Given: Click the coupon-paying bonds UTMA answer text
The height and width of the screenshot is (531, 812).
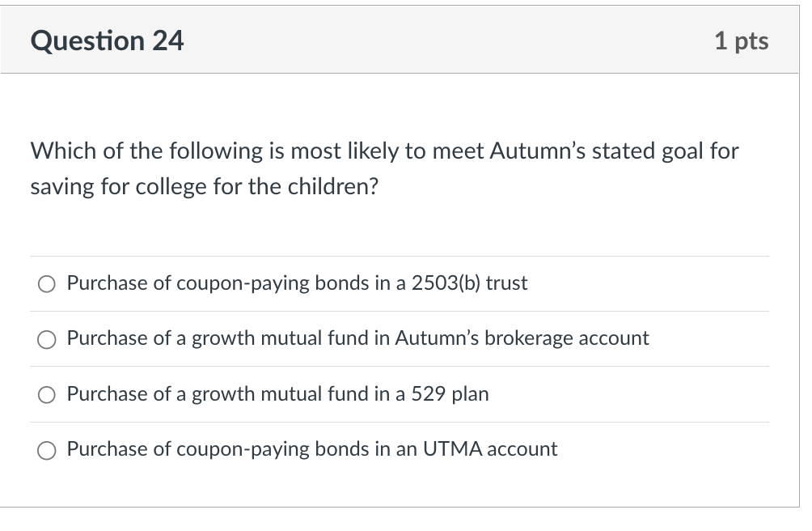Looking at the screenshot, I should (x=312, y=449).
